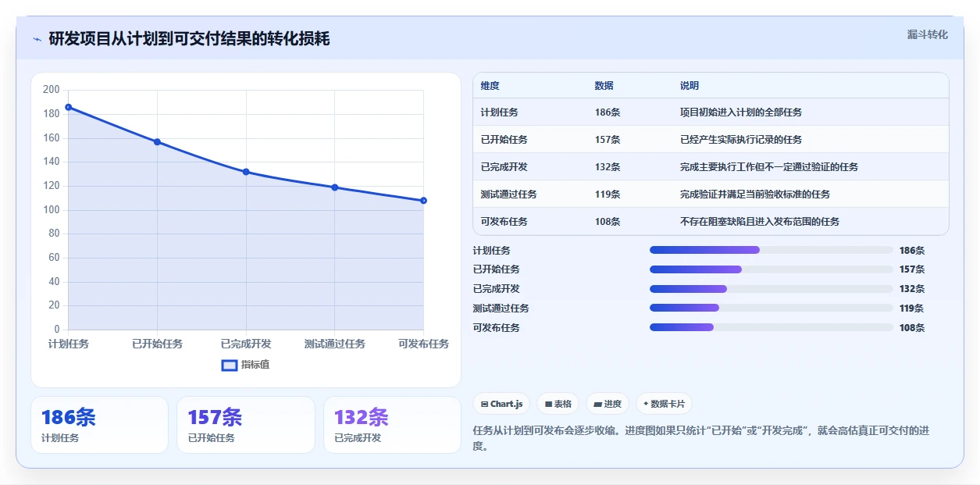Select the 已开始任务 data point on chart
This screenshot has width=980, height=485.
point(157,142)
